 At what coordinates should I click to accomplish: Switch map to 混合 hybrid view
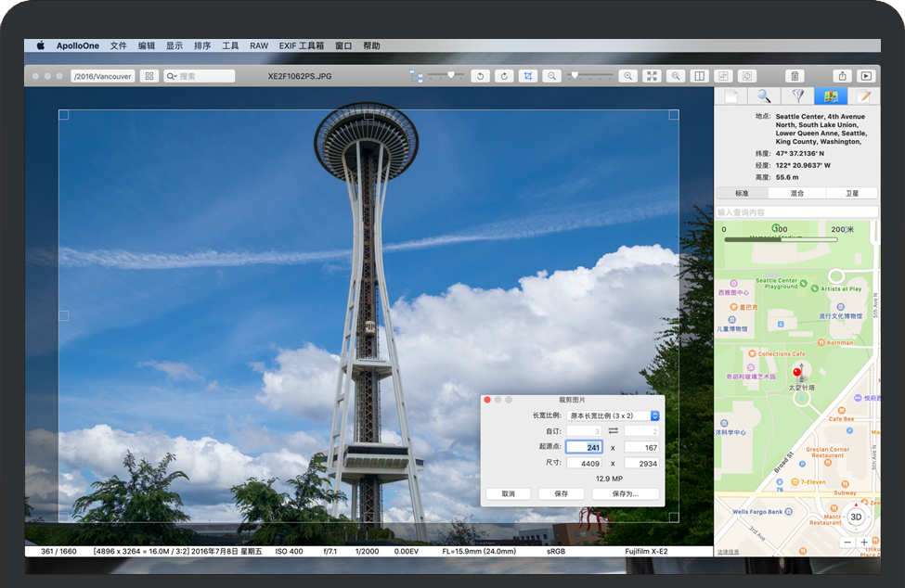point(796,193)
